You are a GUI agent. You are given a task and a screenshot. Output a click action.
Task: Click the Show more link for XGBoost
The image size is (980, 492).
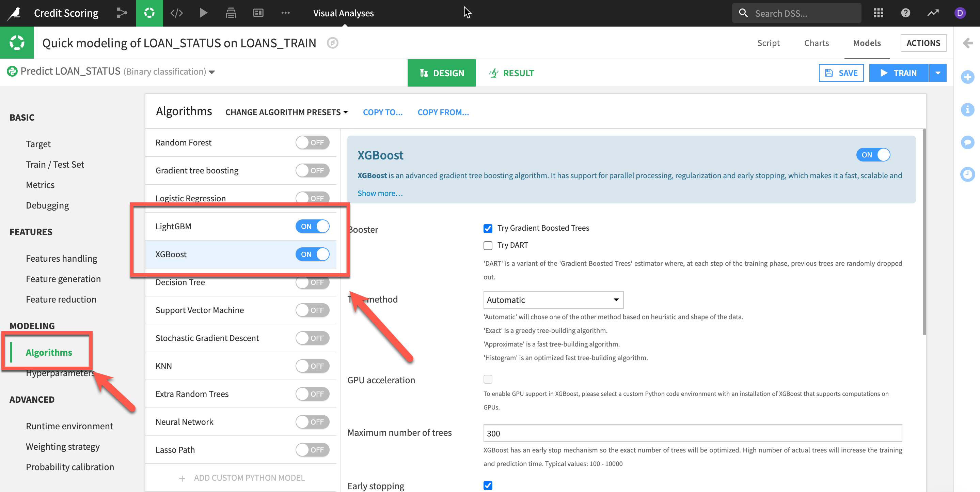click(380, 193)
